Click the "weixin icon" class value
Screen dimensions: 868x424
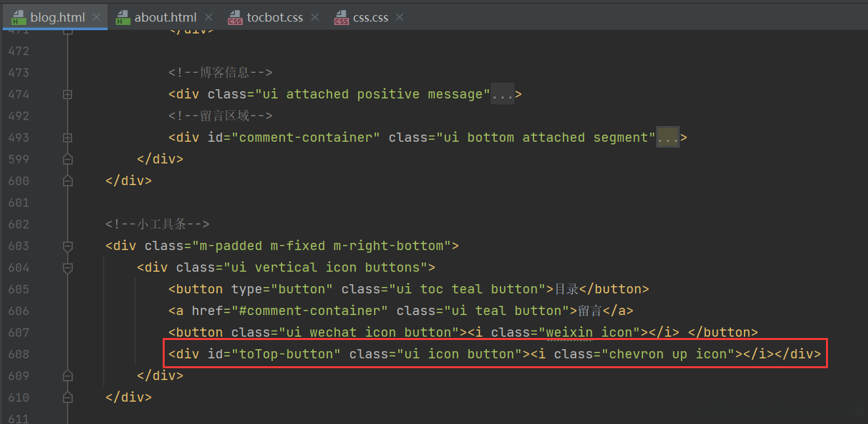coord(589,333)
